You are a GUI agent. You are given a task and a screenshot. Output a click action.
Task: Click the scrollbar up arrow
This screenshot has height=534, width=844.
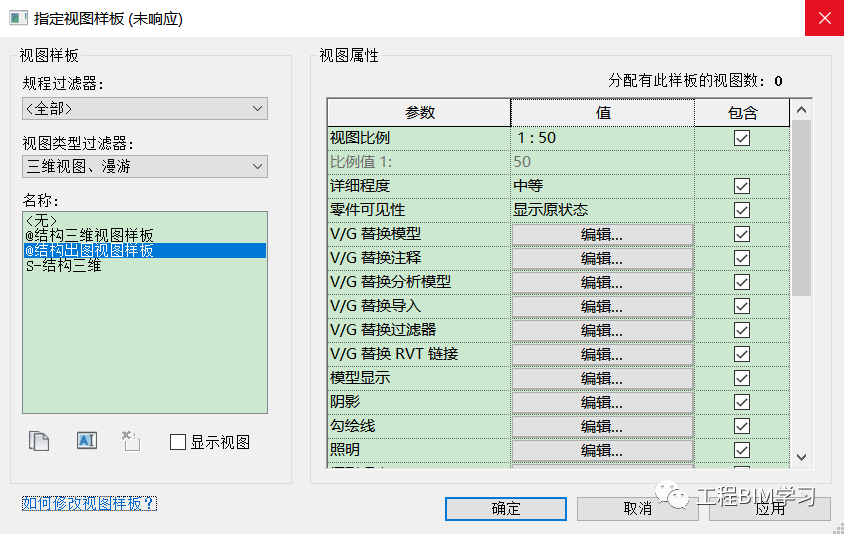(801, 110)
